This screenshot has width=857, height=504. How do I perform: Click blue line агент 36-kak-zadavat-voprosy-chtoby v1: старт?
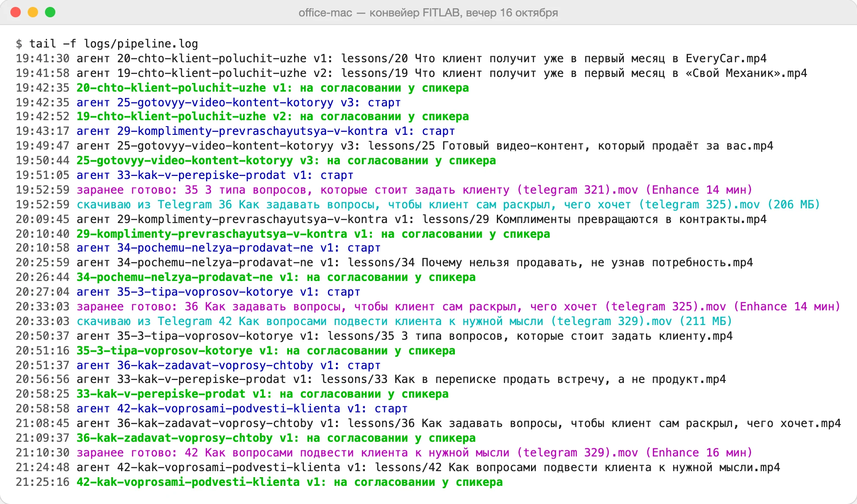[x=198, y=365]
